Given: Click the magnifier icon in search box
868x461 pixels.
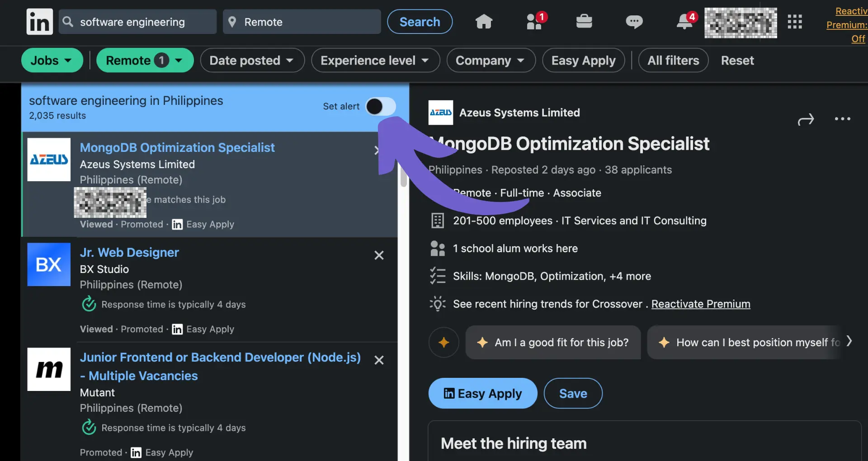Looking at the screenshot, I should click(68, 22).
